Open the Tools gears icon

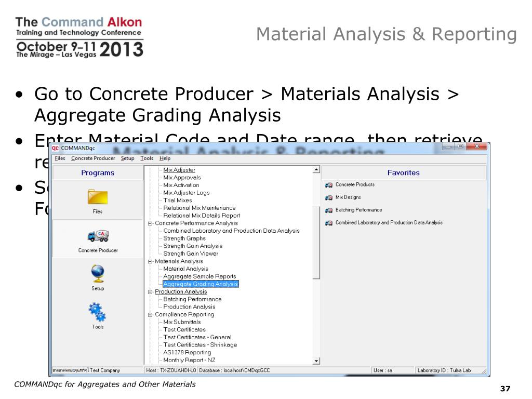click(97, 312)
